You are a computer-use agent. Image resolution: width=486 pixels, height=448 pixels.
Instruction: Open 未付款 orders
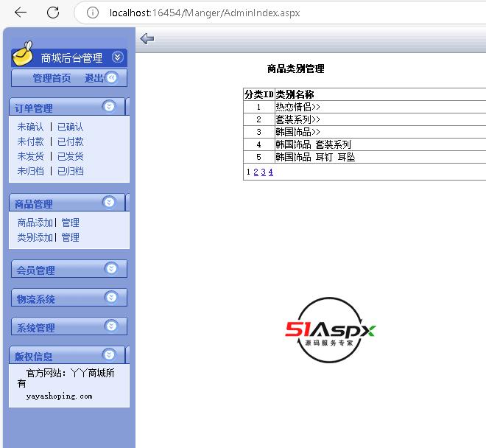tap(30, 141)
